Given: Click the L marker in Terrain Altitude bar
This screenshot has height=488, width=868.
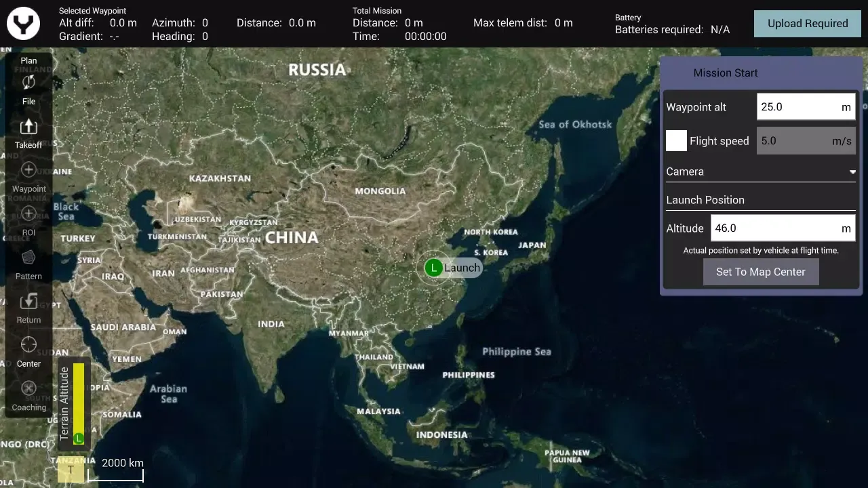Looking at the screenshot, I should click(79, 439).
